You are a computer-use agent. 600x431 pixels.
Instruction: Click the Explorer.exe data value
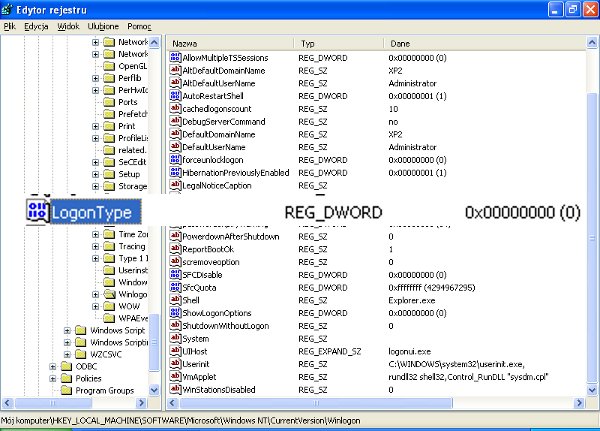(412, 300)
